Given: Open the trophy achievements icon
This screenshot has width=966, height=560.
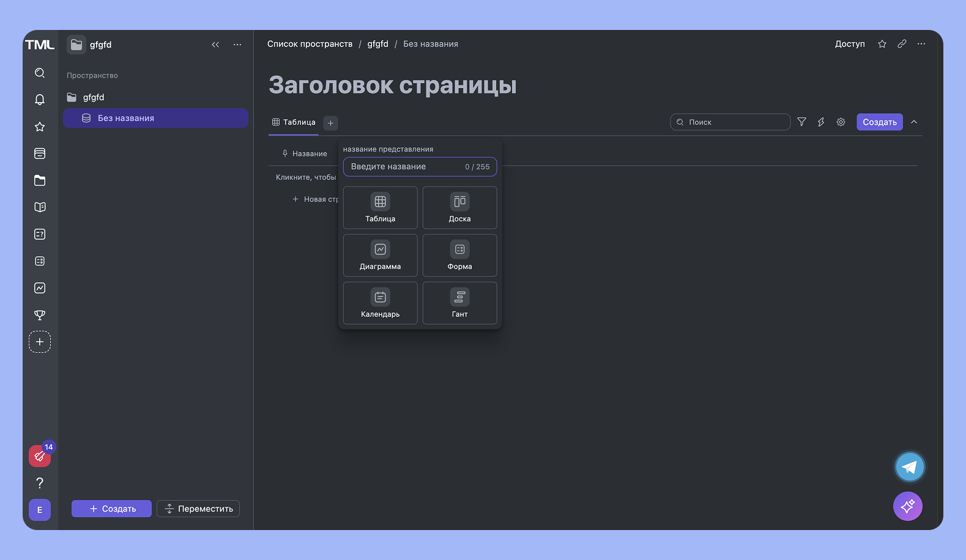Looking at the screenshot, I should [40, 315].
